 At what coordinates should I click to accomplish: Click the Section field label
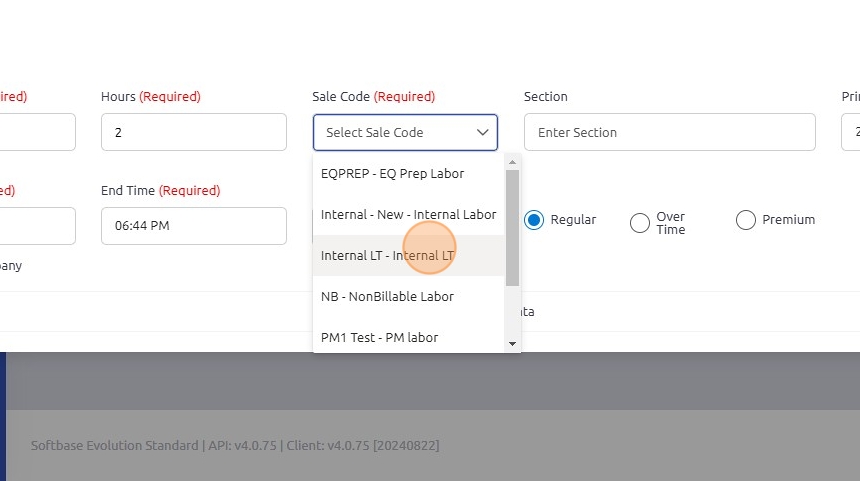545,97
